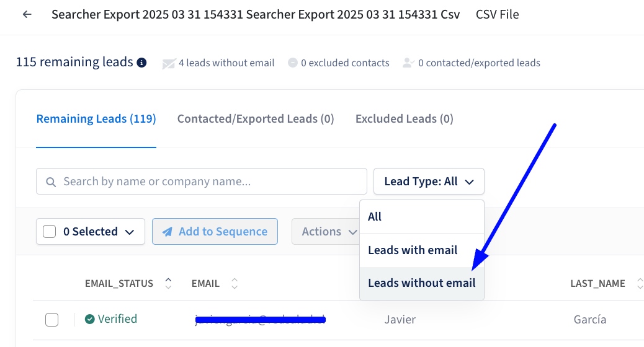
Task: Click the info icon beside remaining leads
Action: (x=141, y=63)
